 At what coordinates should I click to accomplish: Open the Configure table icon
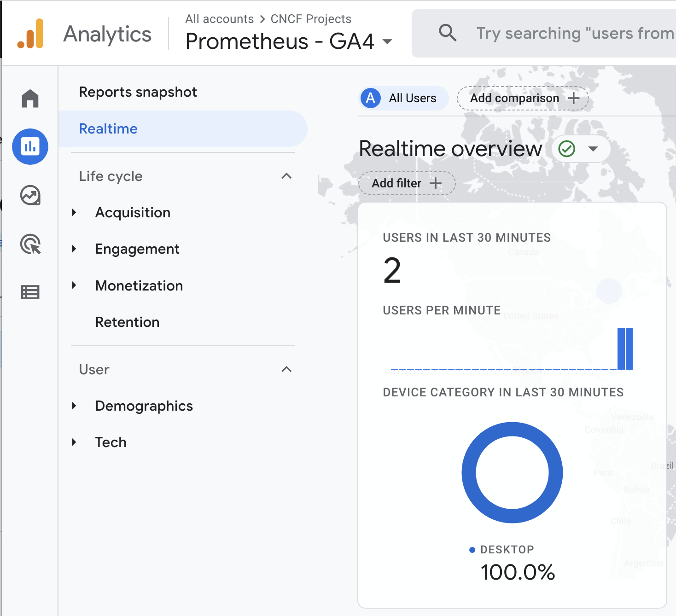[30, 292]
